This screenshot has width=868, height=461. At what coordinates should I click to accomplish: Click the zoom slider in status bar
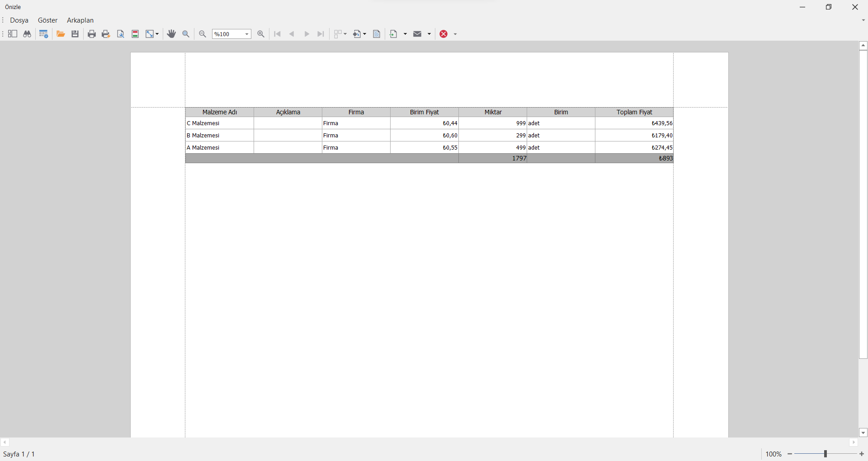point(825,454)
